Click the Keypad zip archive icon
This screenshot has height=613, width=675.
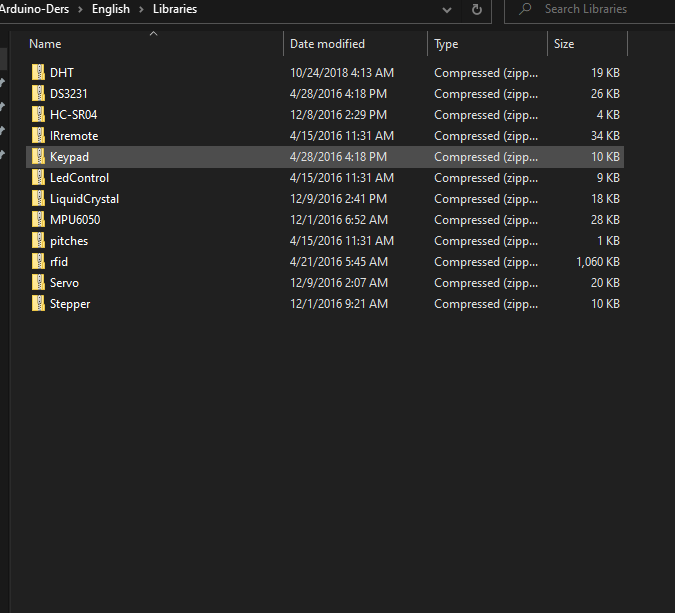pyautogui.click(x=38, y=157)
